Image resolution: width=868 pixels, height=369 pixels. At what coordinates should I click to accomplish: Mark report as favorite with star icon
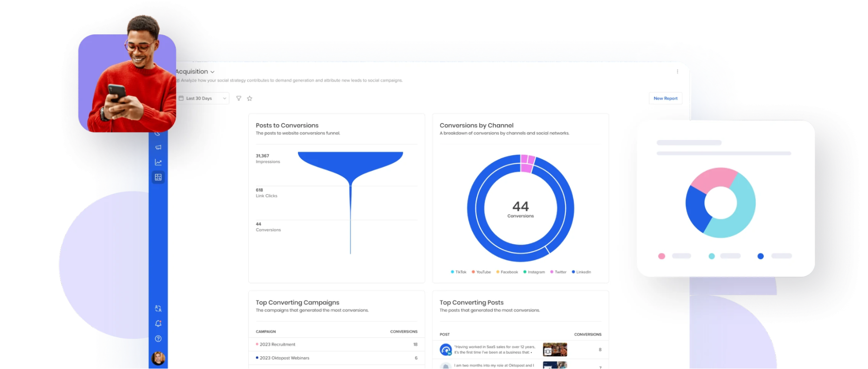pyautogui.click(x=250, y=98)
